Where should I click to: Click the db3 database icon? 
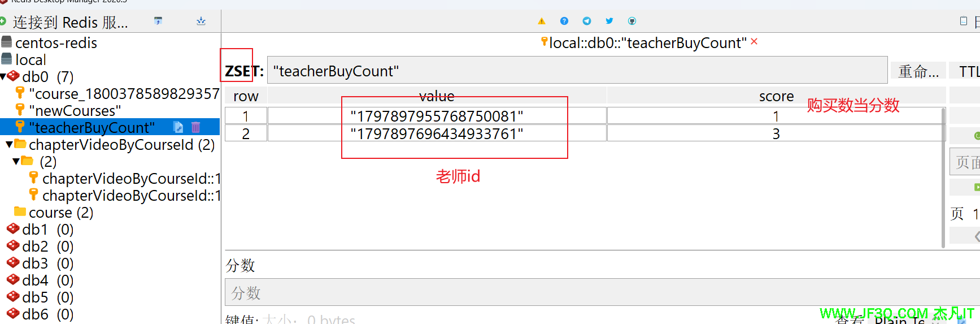pos(14,263)
